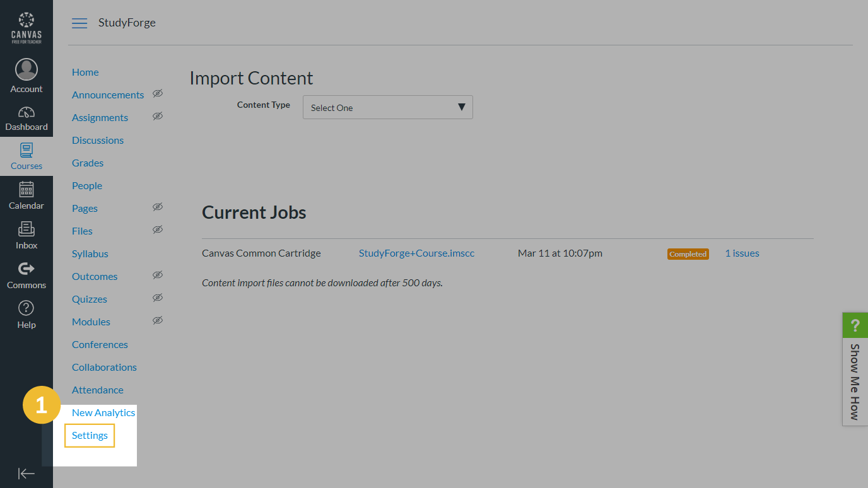Select Grades in the course menu
Screen dimensions: 868x488
click(x=88, y=163)
